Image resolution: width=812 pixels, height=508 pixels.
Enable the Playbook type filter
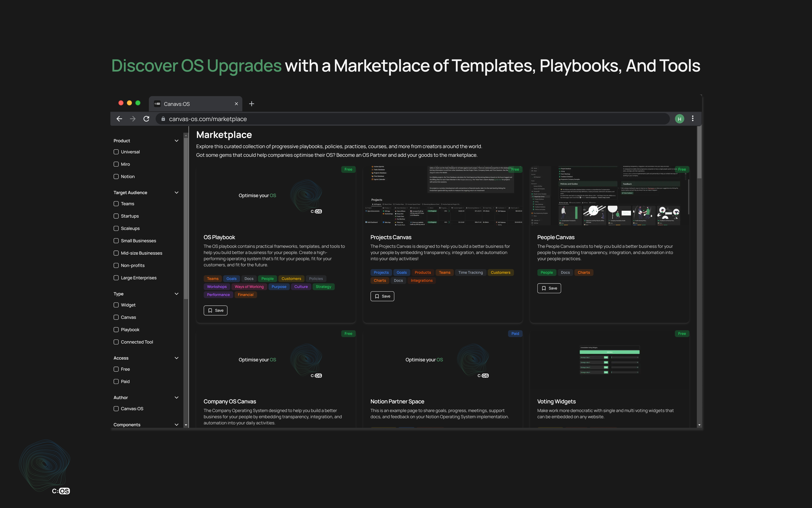coord(116,330)
